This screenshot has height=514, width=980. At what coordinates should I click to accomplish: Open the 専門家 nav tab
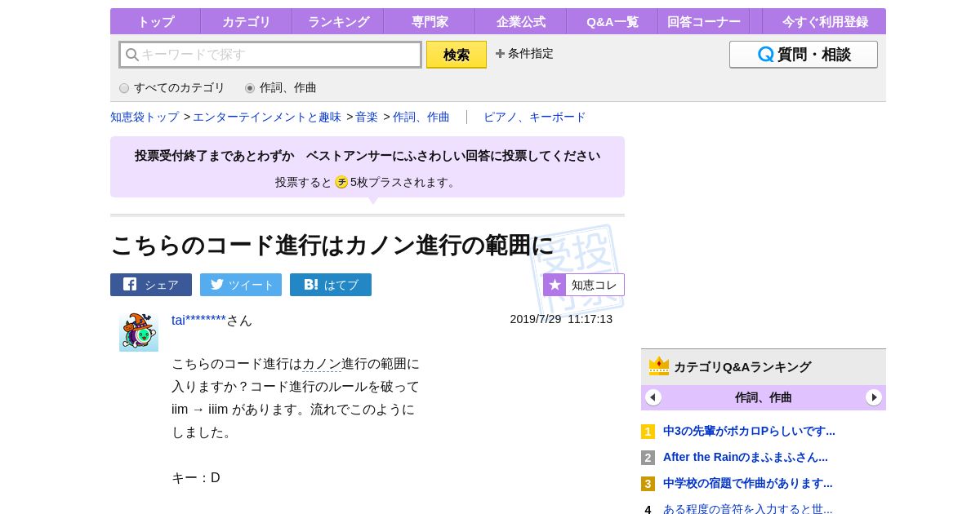tap(429, 21)
